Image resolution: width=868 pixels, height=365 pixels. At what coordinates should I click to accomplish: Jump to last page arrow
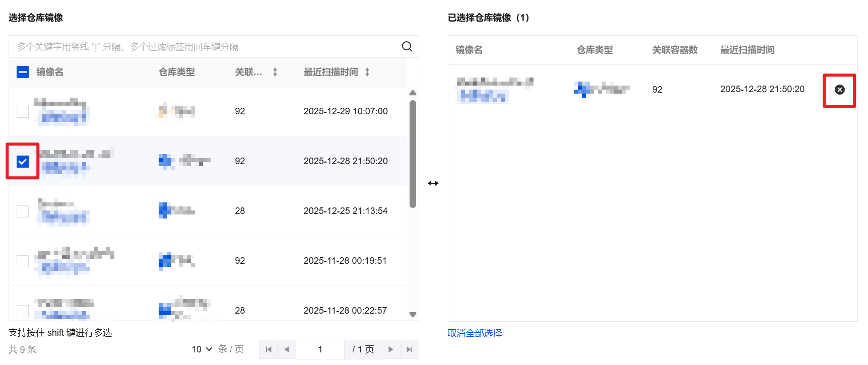409,349
